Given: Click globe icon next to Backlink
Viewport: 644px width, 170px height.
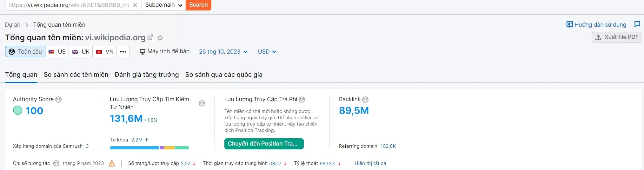Looking at the screenshot, I should point(365,100).
